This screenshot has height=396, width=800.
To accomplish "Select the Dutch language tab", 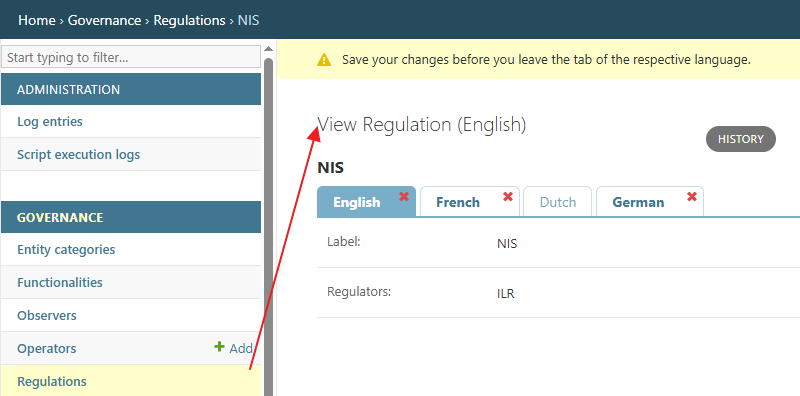I will click(558, 202).
